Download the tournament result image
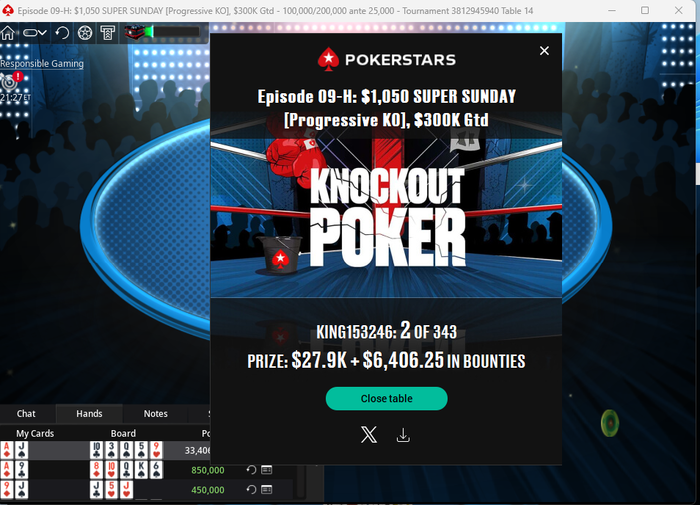Screen dimensions: 700x505 point(403,435)
